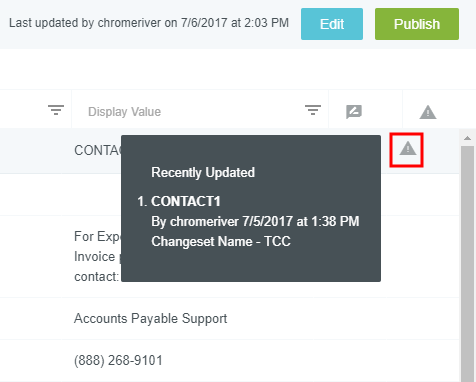Image resolution: width=476 pixels, height=382 pixels.
Task: Click the red-highlighted warning icon in row
Action: click(408, 149)
